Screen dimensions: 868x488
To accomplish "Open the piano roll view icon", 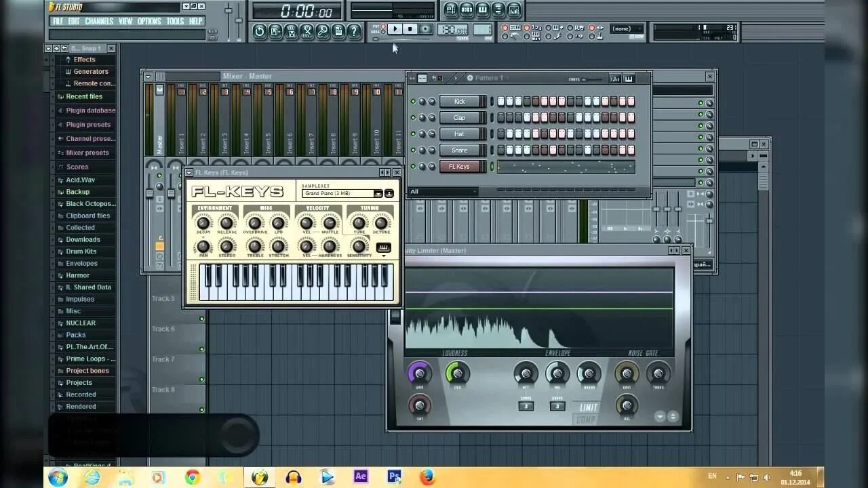I will click(x=482, y=9).
